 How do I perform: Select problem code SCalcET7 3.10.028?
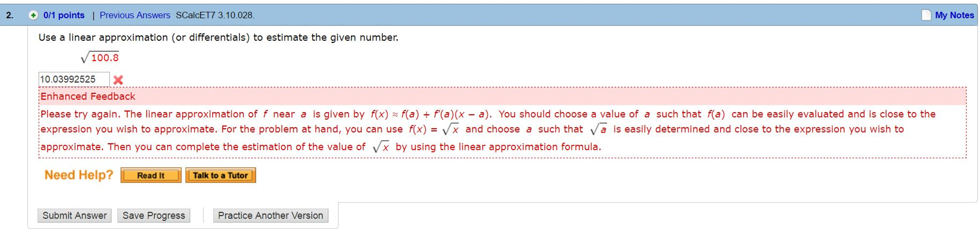point(215,15)
